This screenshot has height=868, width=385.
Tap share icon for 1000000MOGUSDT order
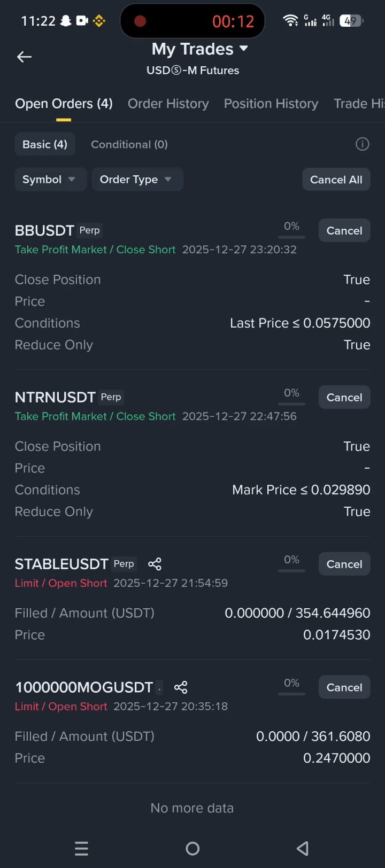[181, 687]
